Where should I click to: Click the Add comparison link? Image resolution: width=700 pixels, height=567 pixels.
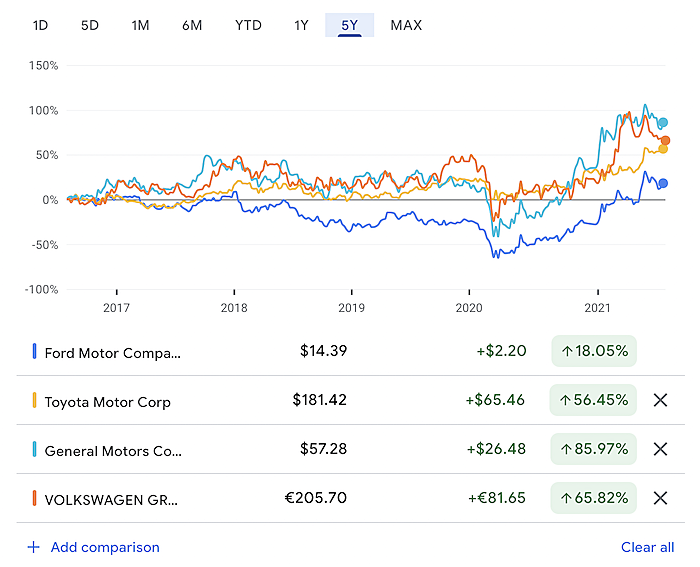105,547
